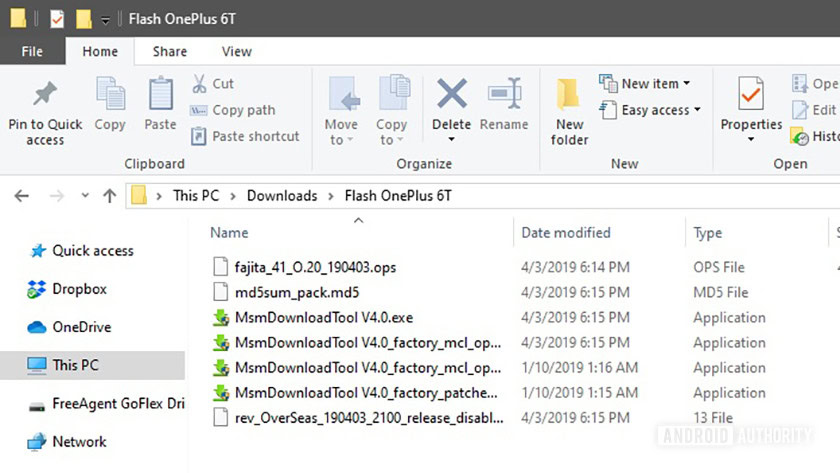Click the Copy icon in Clipboard group
Viewport: 840px width, 473px height.
tap(110, 93)
